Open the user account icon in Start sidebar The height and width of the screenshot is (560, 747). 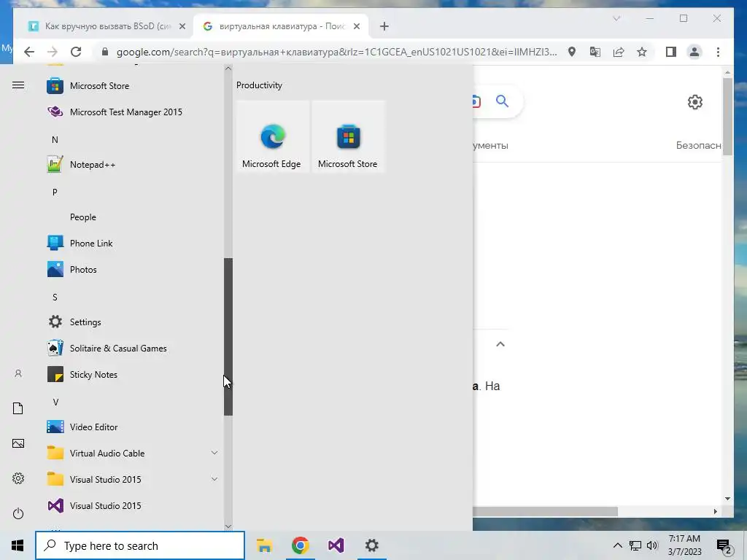[18, 374]
